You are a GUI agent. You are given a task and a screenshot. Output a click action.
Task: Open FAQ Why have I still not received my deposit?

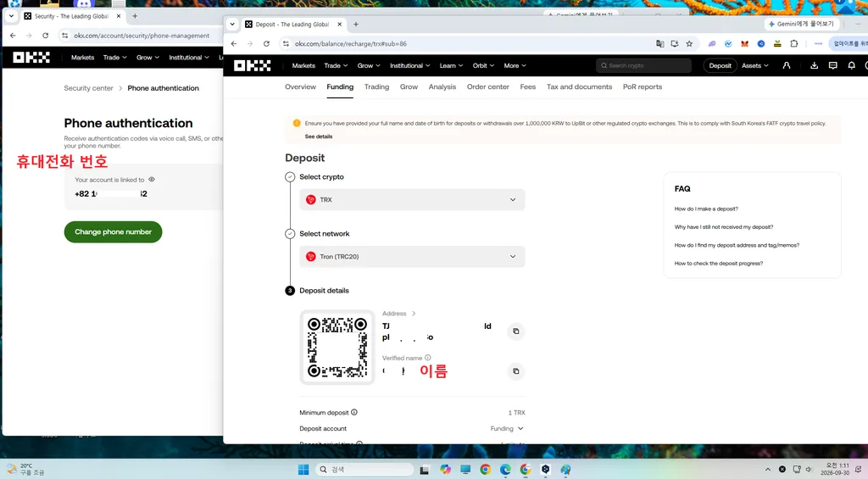click(724, 227)
